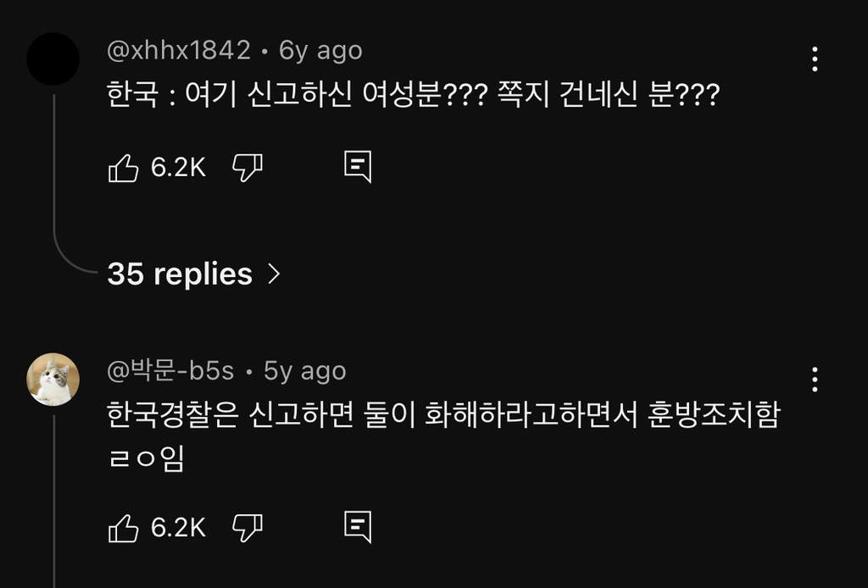868x588 pixels.
Task: Click the 6.2K like count on @xhhx1842's comment
Action: (x=178, y=168)
